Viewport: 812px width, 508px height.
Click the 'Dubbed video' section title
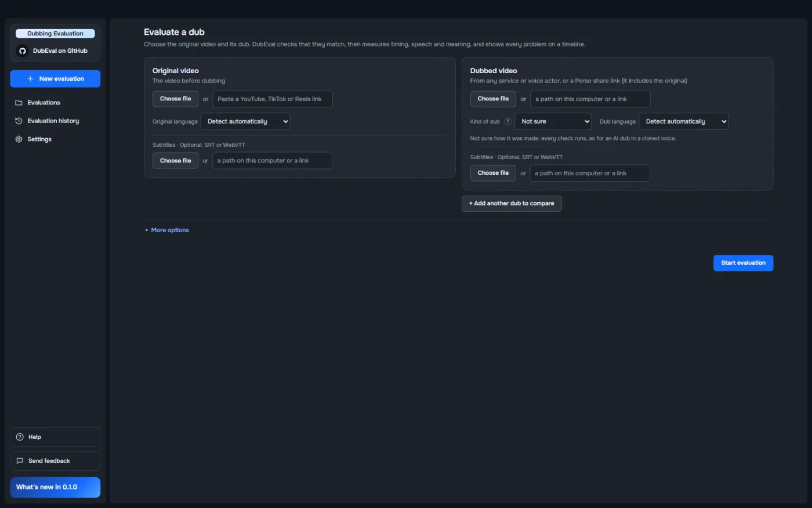click(494, 71)
